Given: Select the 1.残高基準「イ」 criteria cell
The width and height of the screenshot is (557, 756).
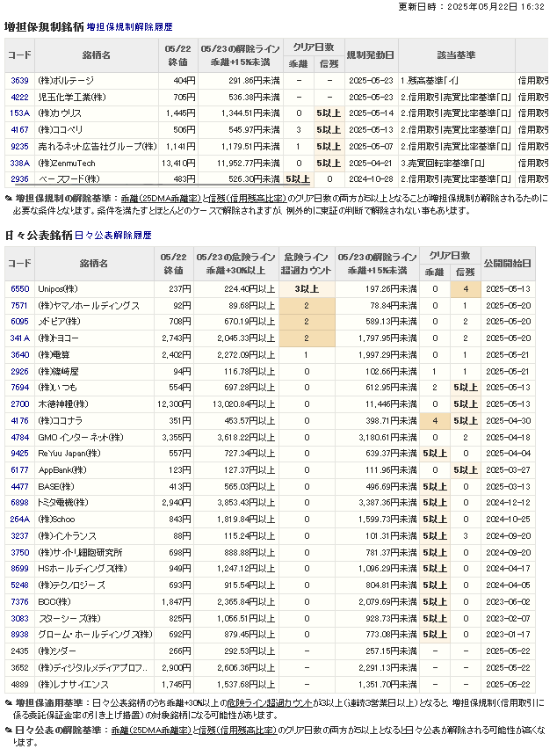Looking at the screenshot, I should point(456,81).
